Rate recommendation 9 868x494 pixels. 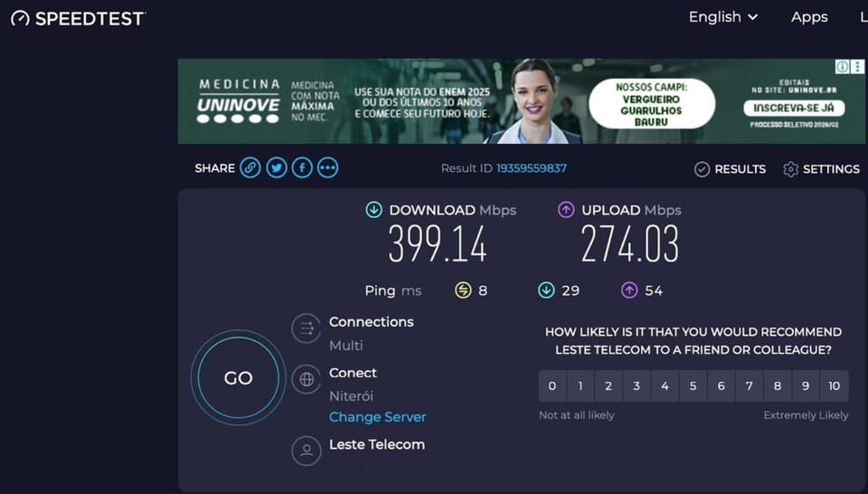[806, 386]
